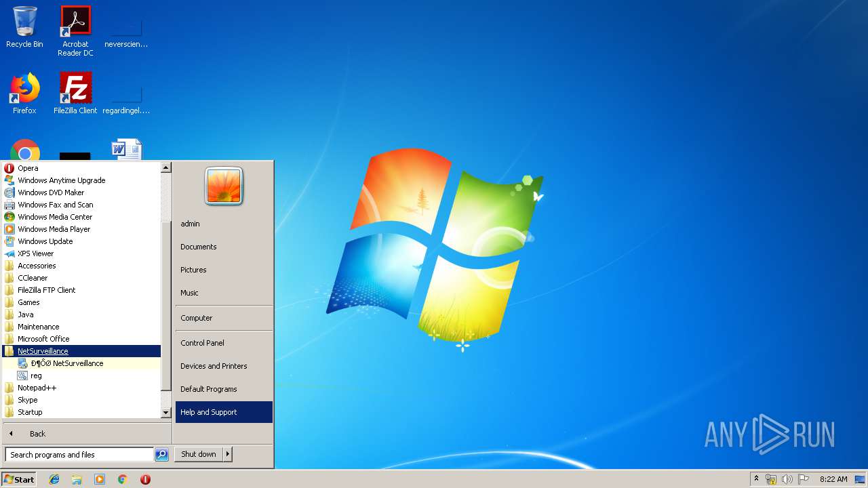Open Windows Fax and Scan

[x=81, y=205]
